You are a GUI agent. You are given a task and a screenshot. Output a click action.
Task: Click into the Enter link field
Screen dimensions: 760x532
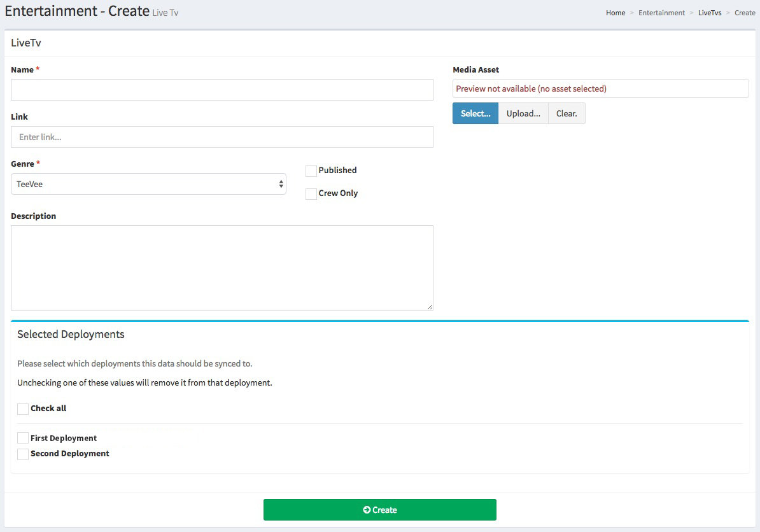click(x=222, y=137)
